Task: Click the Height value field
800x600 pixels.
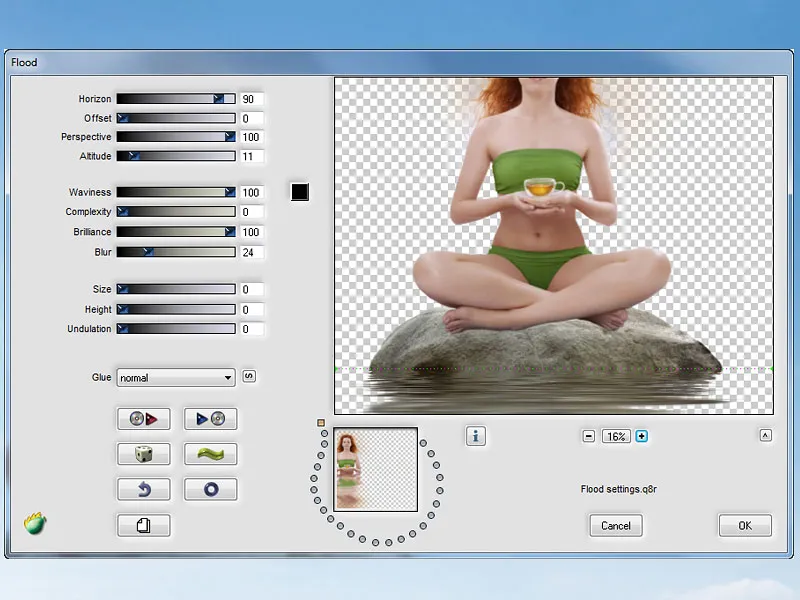Action: click(x=252, y=310)
